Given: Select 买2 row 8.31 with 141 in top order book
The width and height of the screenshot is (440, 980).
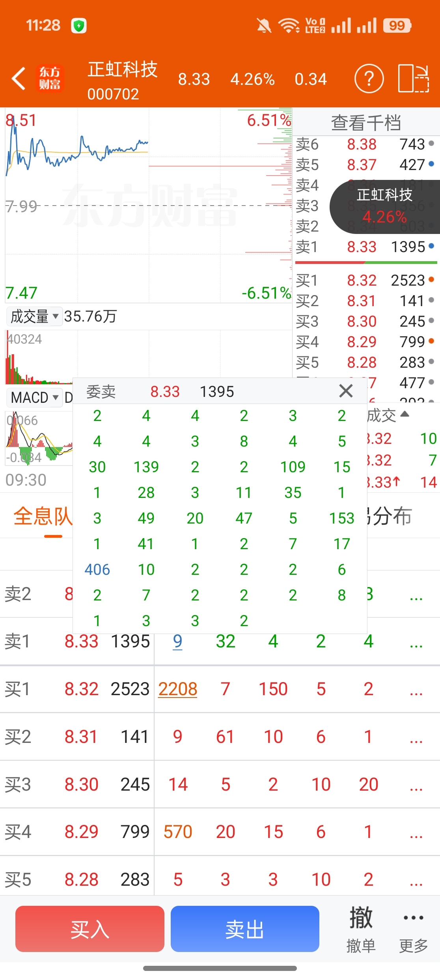Looking at the screenshot, I should pyautogui.click(x=366, y=301).
